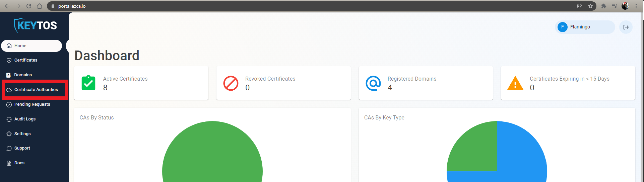Click the green Active Certificates clipboard icon

[88, 83]
